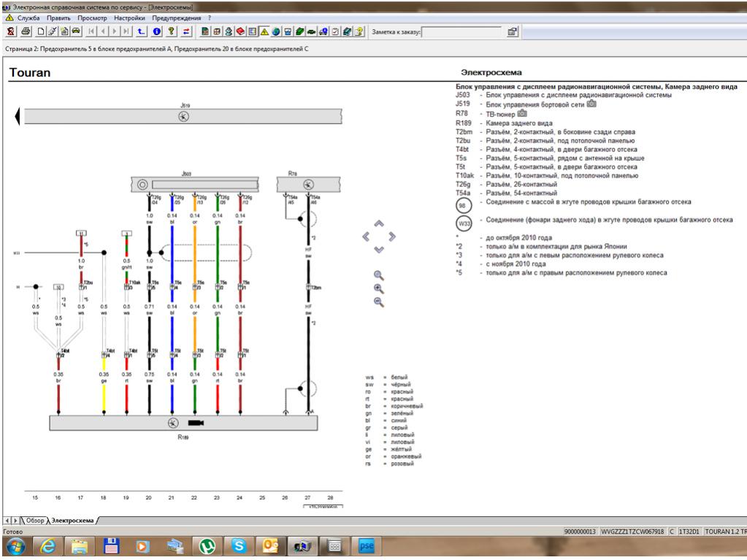Go to next page arrow button
Viewport: 747px width, 560px height.
pos(115,31)
